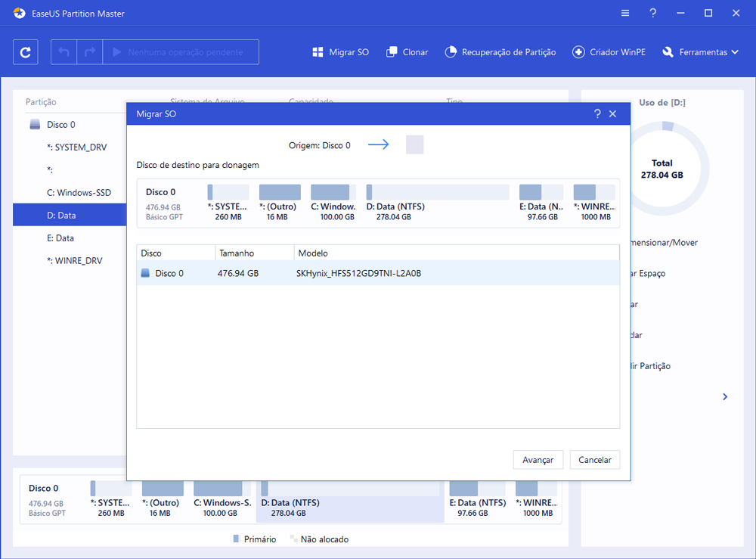
Task: Open the hamburger menu in title bar
Action: pyautogui.click(x=625, y=14)
